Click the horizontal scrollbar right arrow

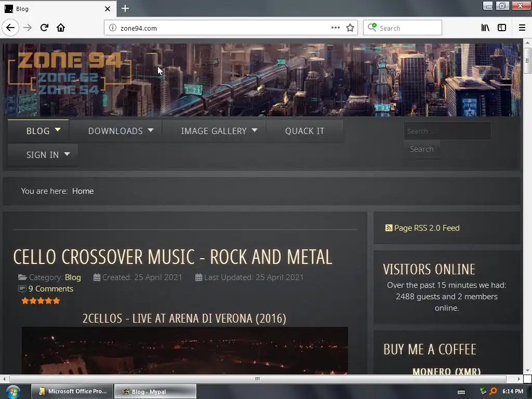(519, 379)
